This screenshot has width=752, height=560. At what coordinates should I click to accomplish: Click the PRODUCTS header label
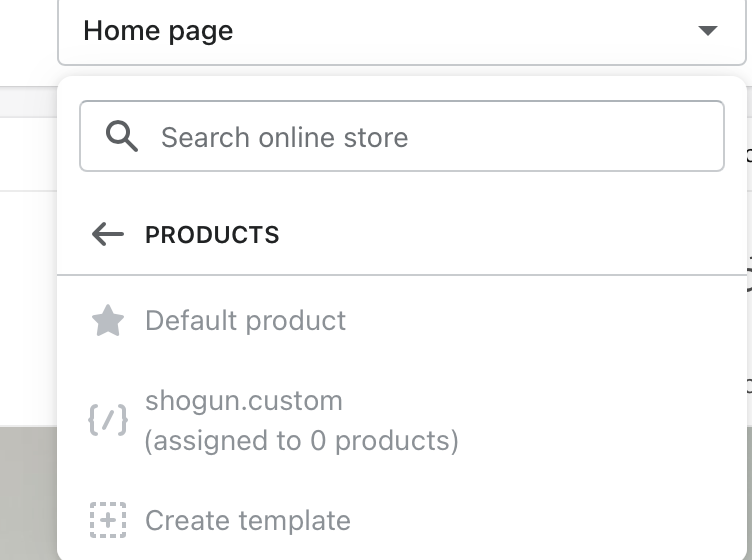click(x=212, y=235)
